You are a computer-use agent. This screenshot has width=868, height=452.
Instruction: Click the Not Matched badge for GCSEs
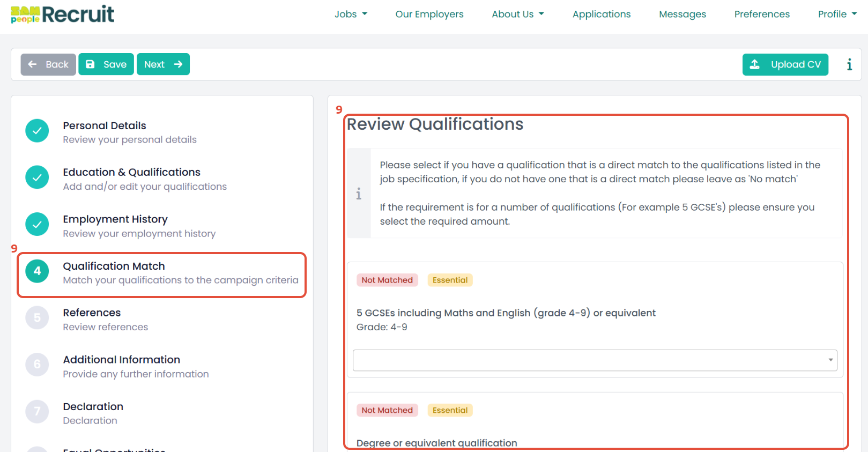pos(387,280)
